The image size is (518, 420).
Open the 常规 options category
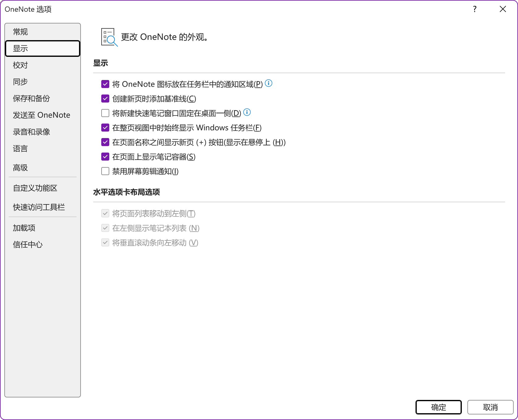(43, 32)
